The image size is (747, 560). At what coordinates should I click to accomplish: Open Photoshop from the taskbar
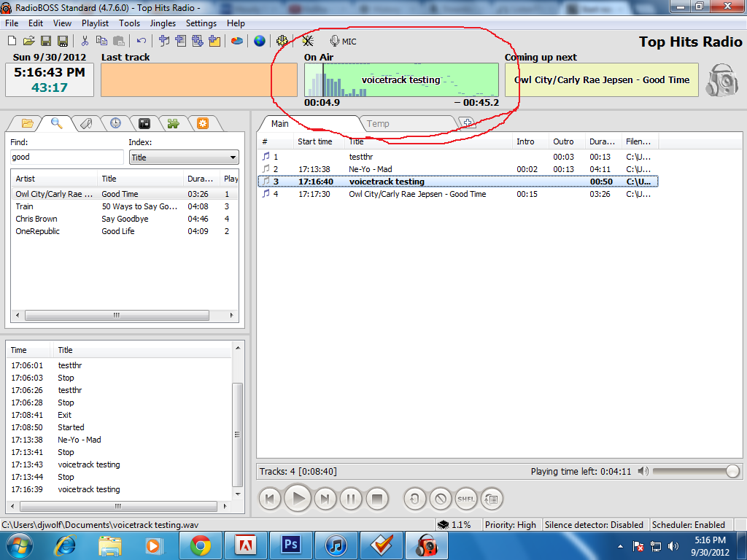(290, 545)
